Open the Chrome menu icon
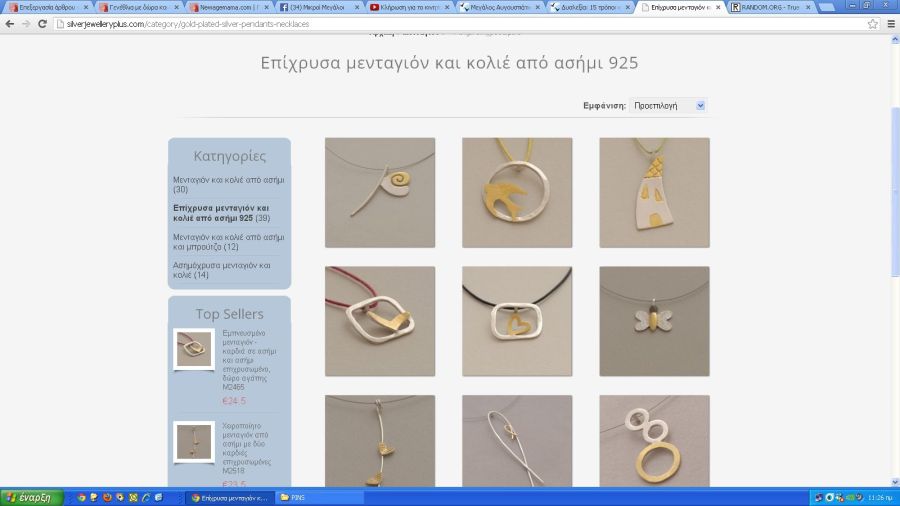 click(891, 24)
